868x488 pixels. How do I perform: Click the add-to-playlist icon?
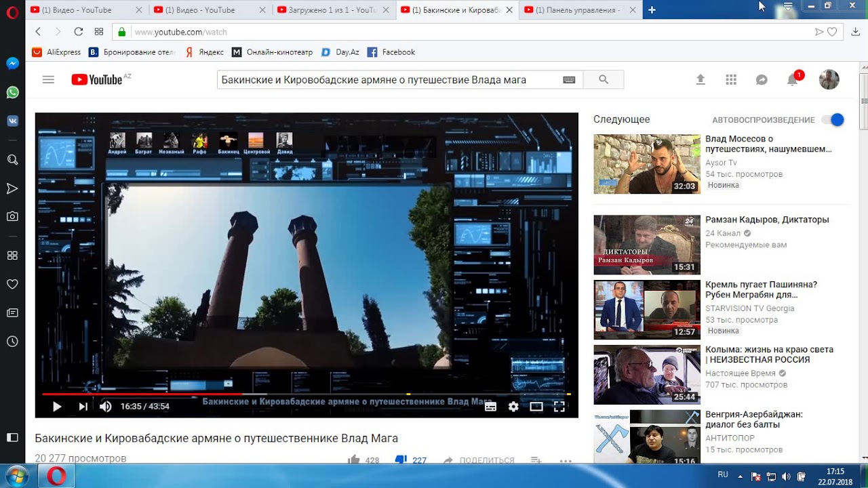[536, 460]
